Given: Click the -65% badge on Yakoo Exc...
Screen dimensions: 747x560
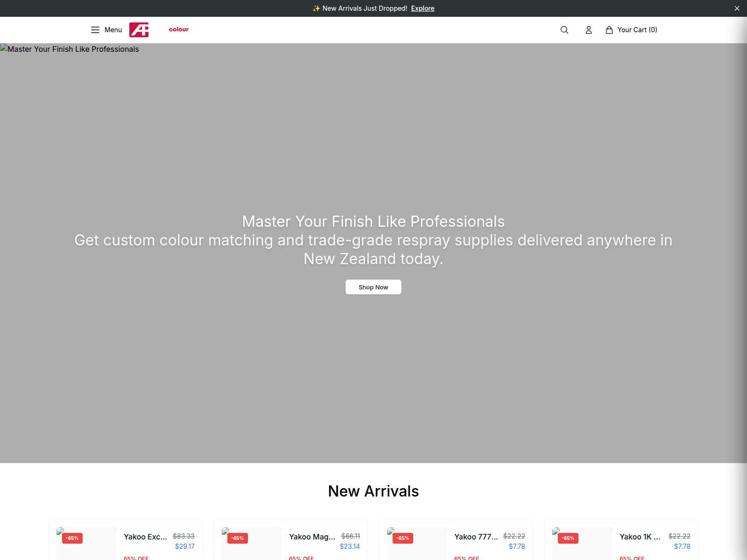Looking at the screenshot, I should [x=72, y=538].
